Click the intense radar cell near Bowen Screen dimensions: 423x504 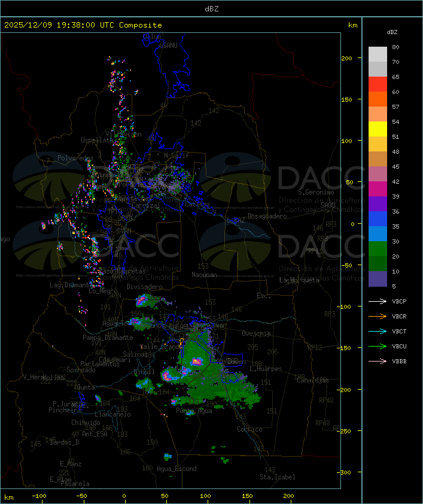[196, 362]
